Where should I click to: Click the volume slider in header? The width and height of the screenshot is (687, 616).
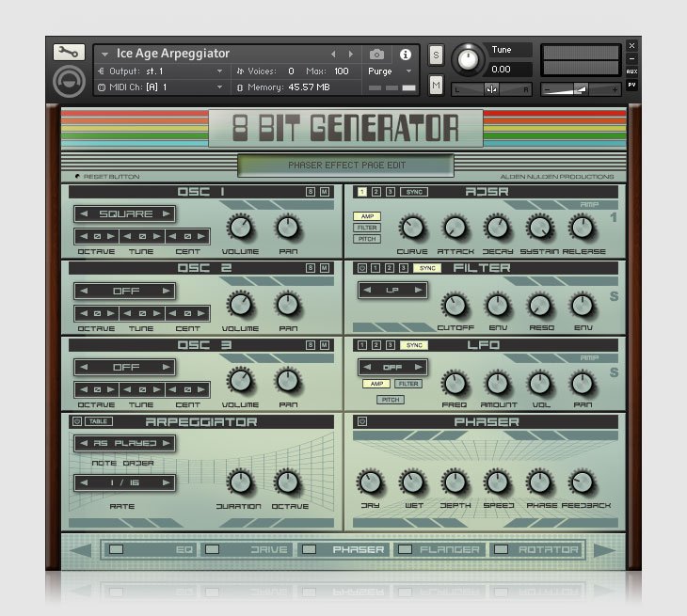581,89
